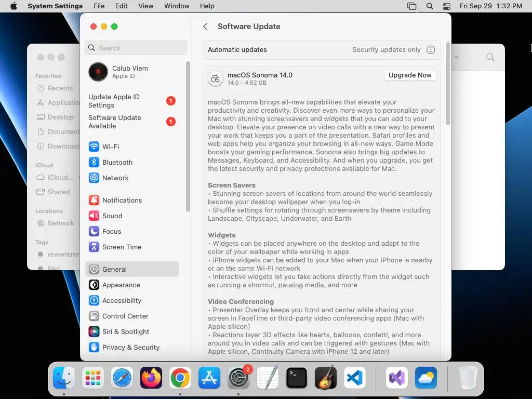
Task: Click Upgrade Now for macOS Sonoma
Action: click(x=410, y=75)
